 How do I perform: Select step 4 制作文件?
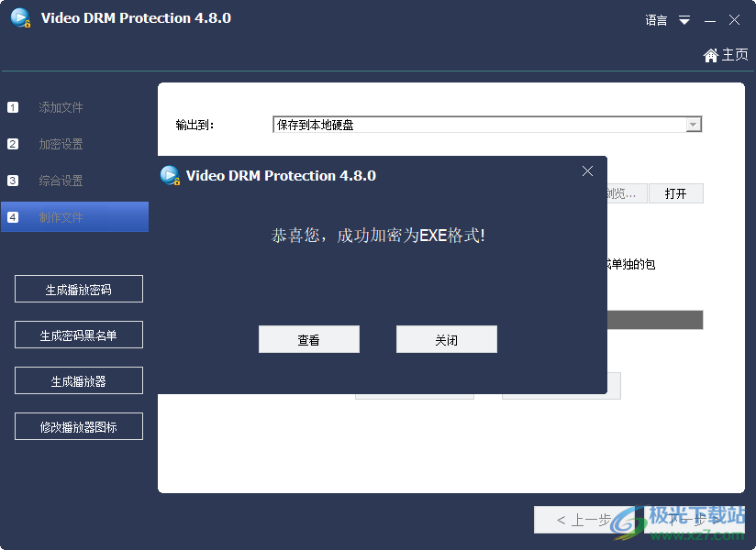74,217
